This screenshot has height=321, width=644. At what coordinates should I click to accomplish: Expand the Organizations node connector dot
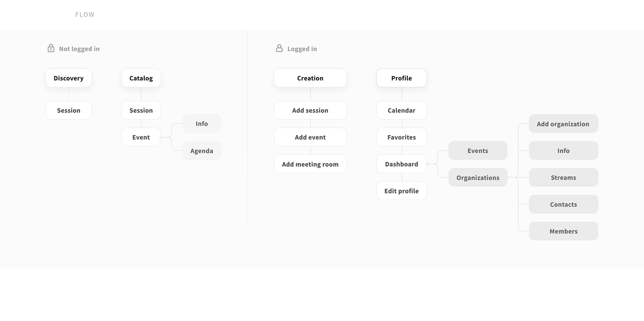tap(508, 177)
